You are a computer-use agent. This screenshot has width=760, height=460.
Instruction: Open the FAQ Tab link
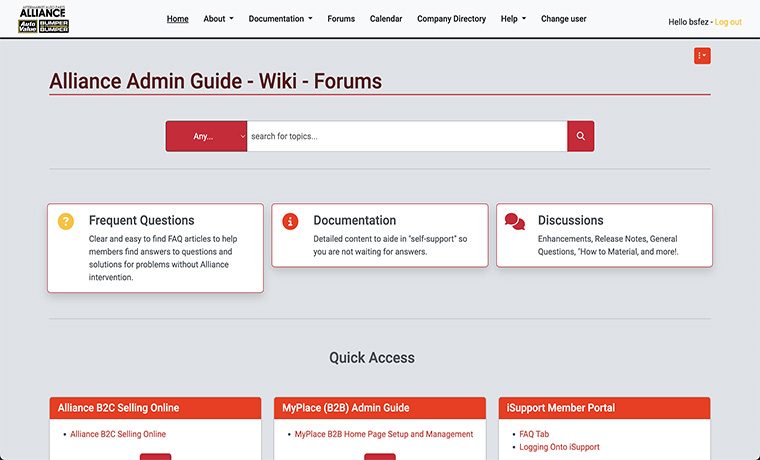point(534,434)
